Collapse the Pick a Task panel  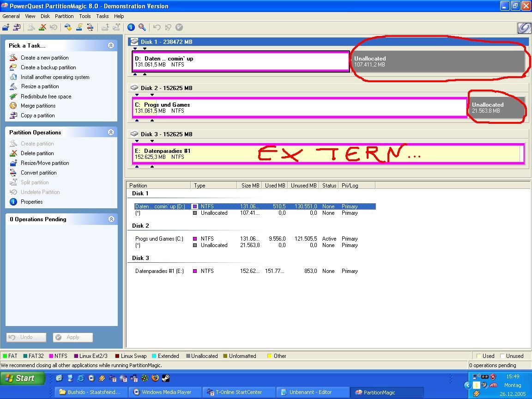(111, 45)
